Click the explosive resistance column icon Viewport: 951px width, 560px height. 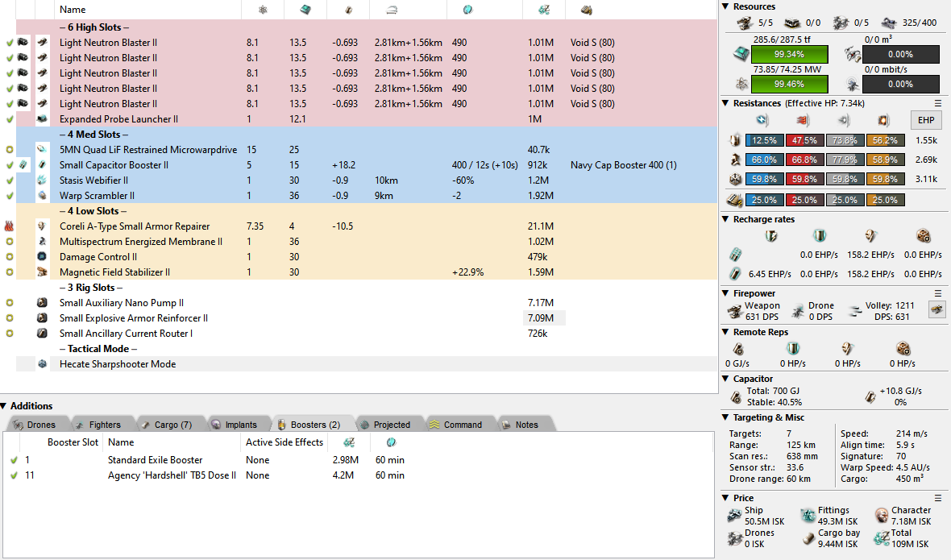(882, 120)
